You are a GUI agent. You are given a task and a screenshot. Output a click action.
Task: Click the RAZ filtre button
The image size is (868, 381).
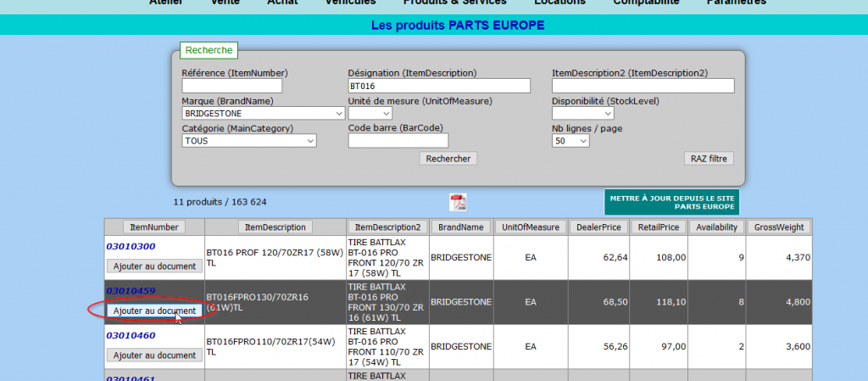(709, 159)
